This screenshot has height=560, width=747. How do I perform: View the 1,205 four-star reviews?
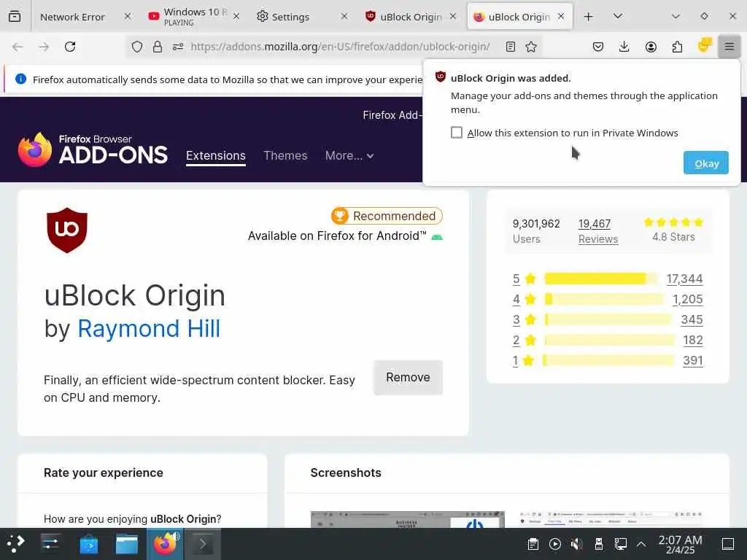point(687,299)
